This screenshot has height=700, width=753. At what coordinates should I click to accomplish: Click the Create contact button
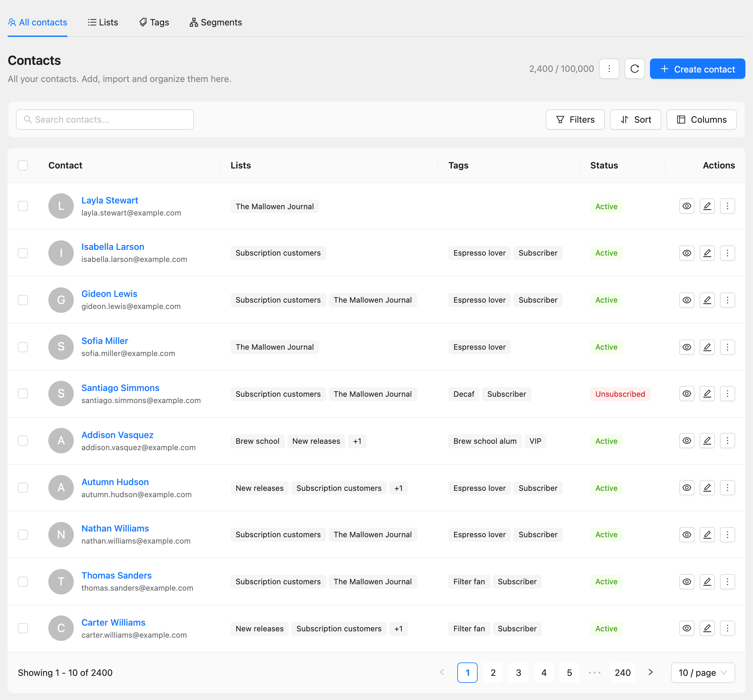click(697, 69)
